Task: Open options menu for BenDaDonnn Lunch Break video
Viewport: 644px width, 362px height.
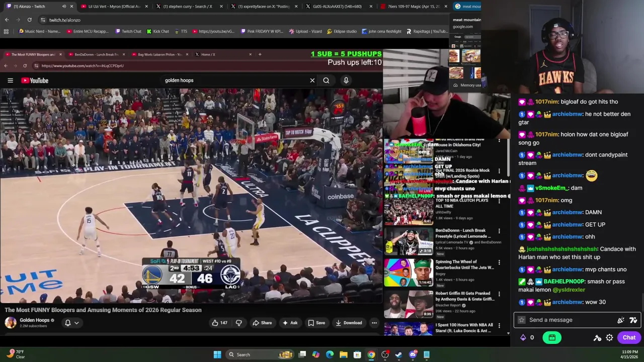Action: coord(499,231)
